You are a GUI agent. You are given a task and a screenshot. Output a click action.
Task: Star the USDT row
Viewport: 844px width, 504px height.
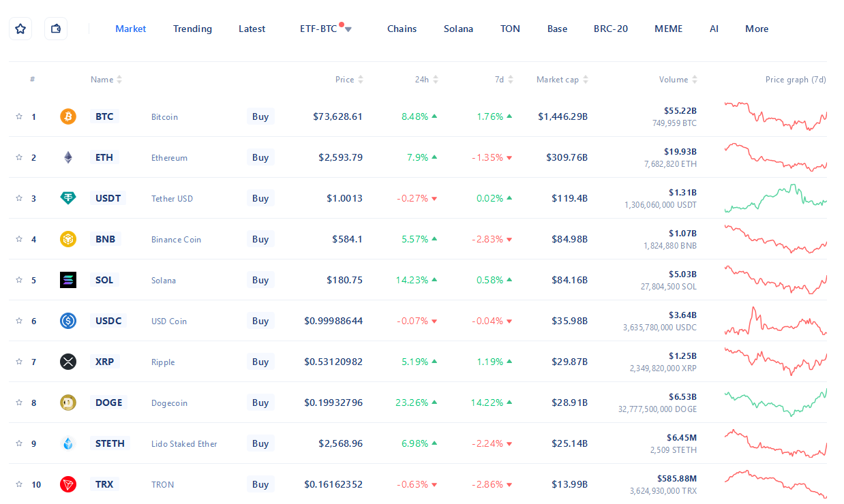click(x=19, y=198)
